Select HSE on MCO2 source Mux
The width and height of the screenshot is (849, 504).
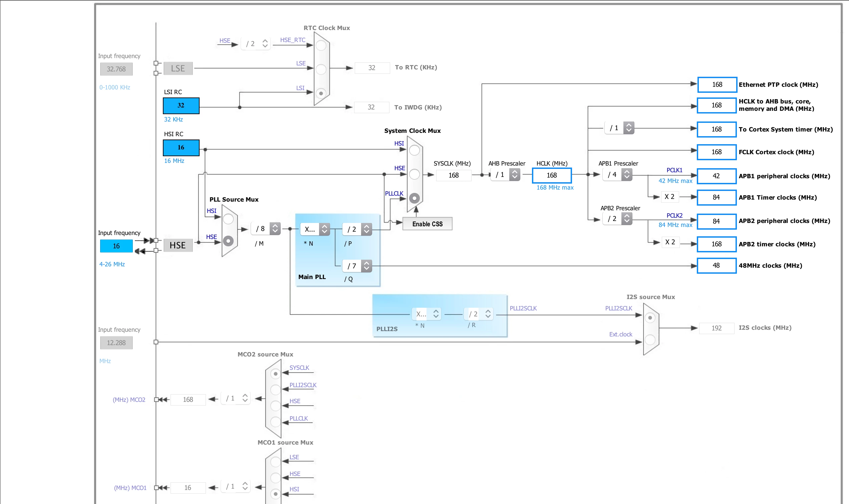point(275,406)
